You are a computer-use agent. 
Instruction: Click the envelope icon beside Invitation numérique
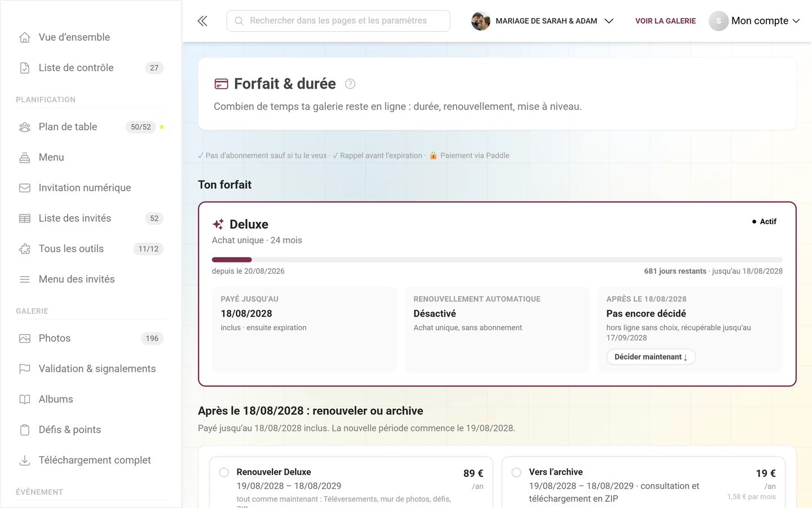[25, 188]
